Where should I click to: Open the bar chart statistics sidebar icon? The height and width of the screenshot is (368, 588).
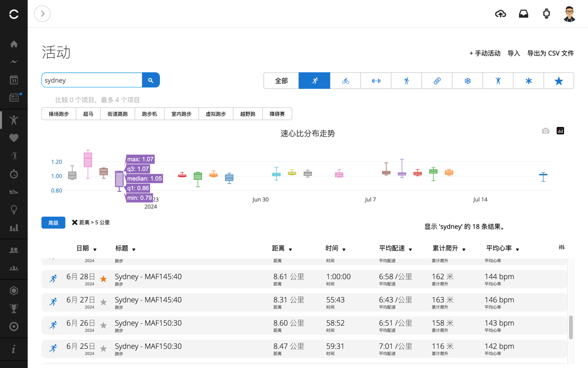pyautogui.click(x=14, y=228)
